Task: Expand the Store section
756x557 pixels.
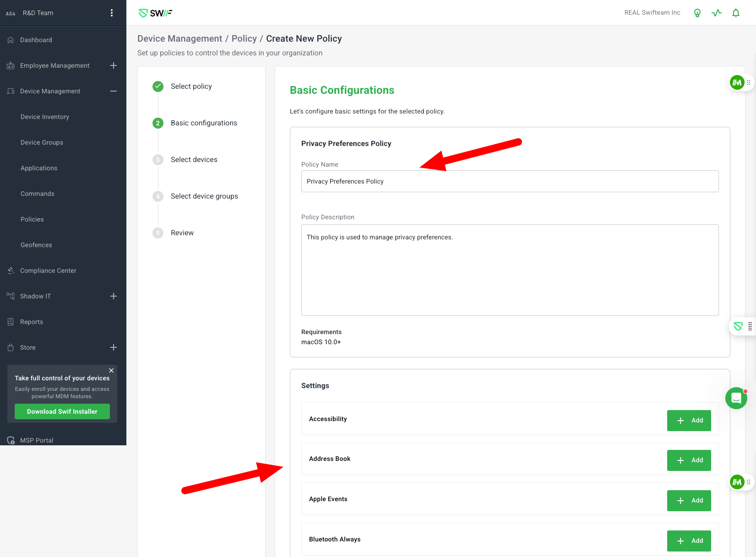Action: (114, 347)
